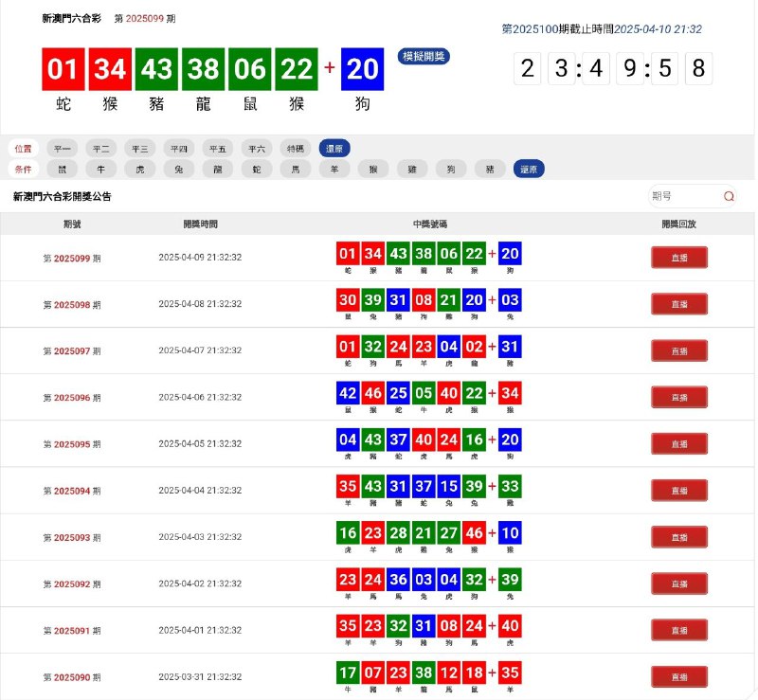Filter by zodiac 兔

179,170
